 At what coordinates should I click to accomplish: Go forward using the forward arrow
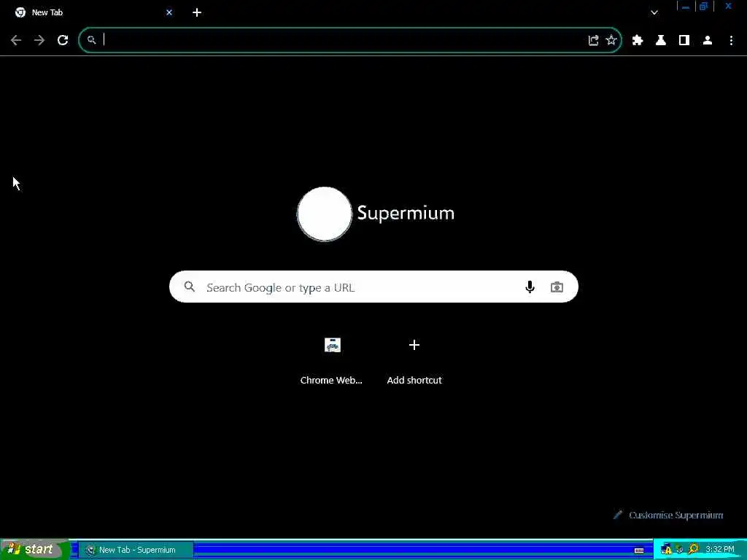coord(39,41)
